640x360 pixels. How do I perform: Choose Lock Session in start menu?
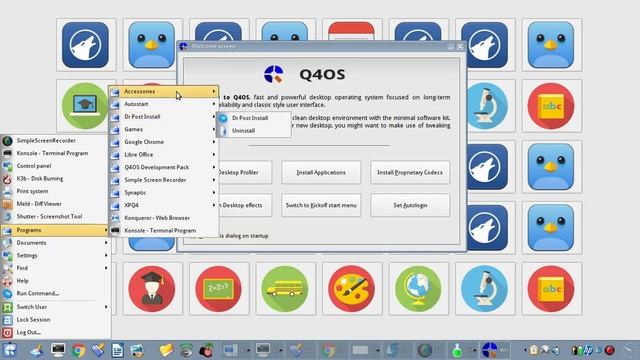pyautogui.click(x=55, y=320)
